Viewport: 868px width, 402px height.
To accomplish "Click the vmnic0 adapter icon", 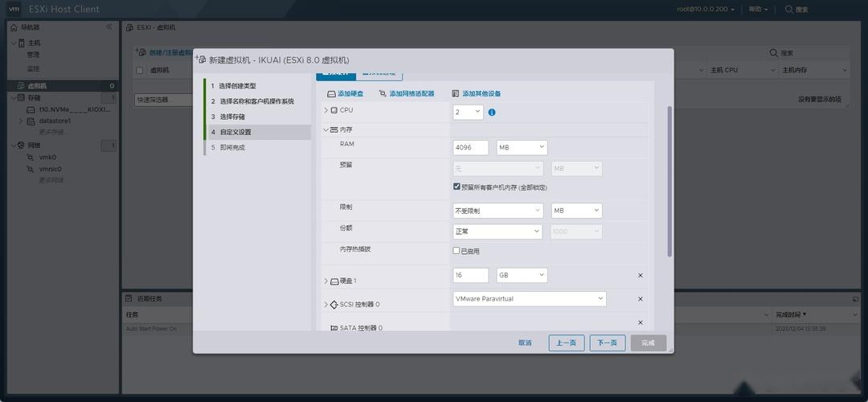I will pyautogui.click(x=31, y=170).
